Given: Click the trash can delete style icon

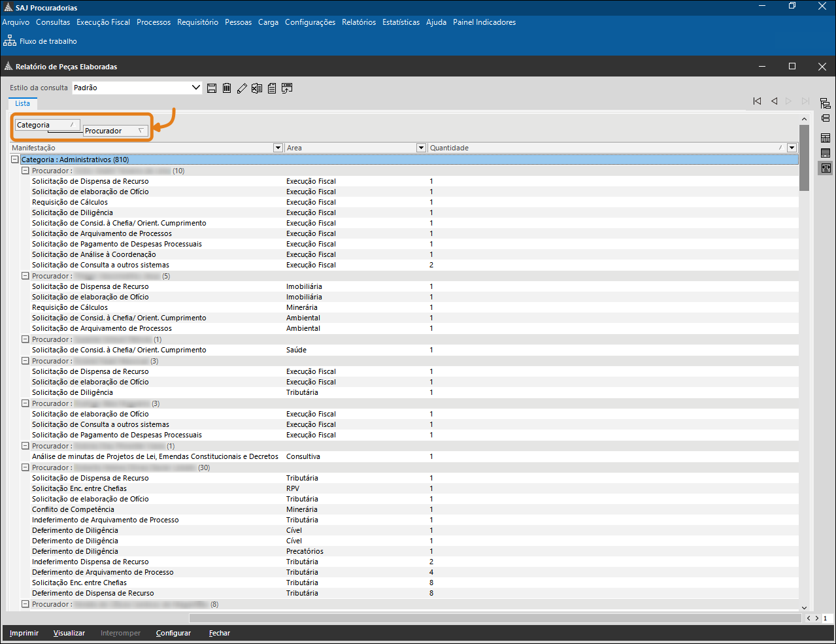Looking at the screenshot, I should point(227,88).
